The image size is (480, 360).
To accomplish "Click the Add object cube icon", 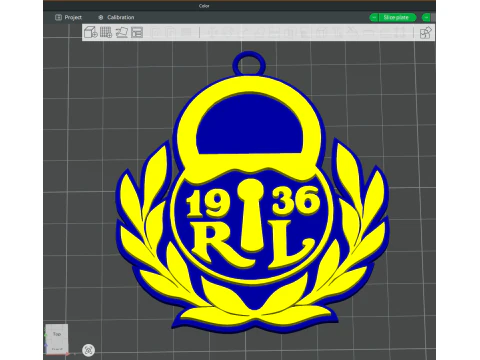I will (90, 33).
